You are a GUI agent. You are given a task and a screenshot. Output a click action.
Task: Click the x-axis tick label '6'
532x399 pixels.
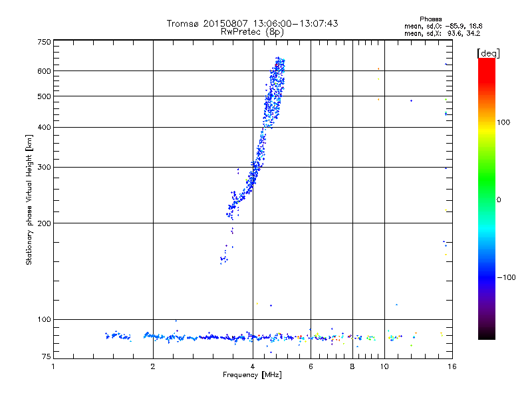pyautogui.click(x=311, y=366)
